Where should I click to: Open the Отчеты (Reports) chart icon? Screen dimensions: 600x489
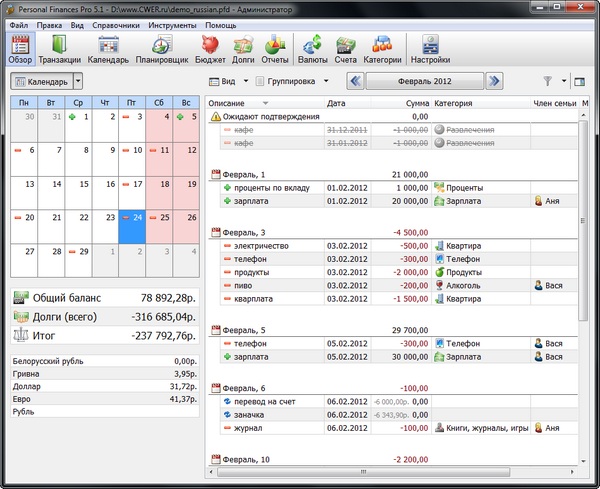tap(276, 47)
